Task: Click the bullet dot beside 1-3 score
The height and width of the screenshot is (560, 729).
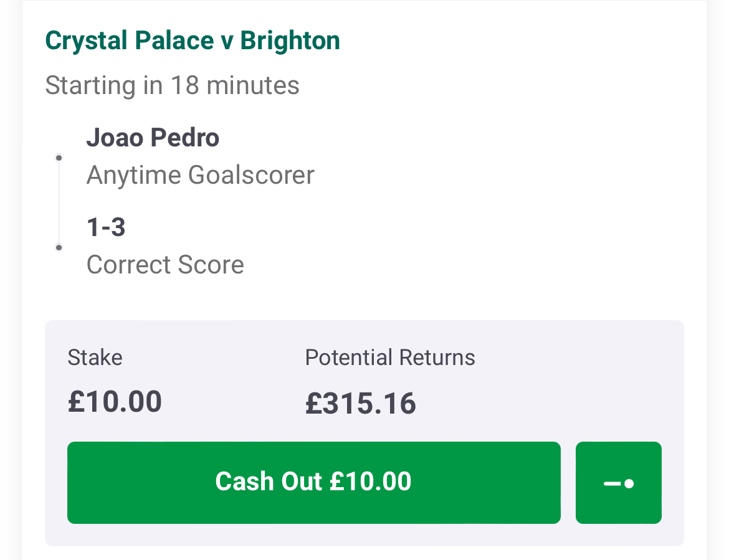Action: tap(59, 247)
